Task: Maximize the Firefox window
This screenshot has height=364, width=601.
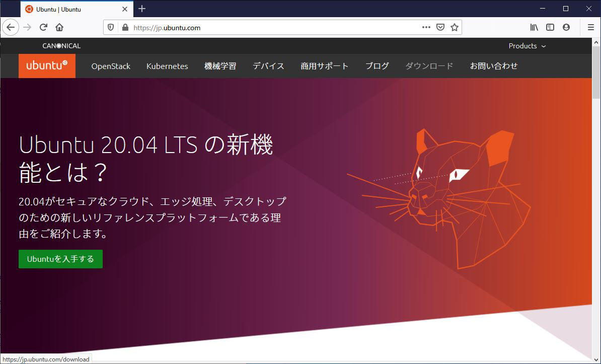Action: (x=566, y=9)
